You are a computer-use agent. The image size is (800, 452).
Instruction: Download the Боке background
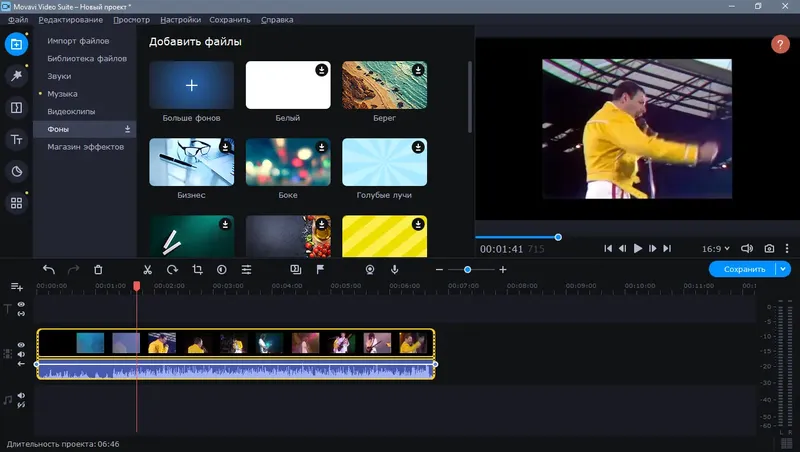tap(321, 147)
